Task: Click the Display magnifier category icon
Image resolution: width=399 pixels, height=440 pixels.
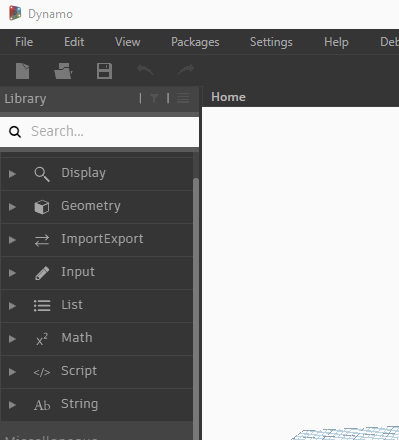Action: (42, 174)
